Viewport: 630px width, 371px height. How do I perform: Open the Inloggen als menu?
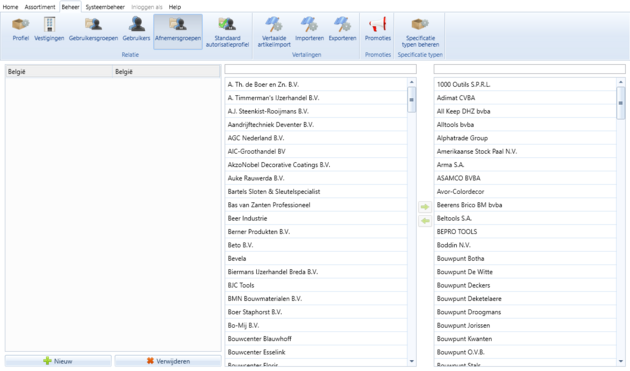click(x=147, y=7)
